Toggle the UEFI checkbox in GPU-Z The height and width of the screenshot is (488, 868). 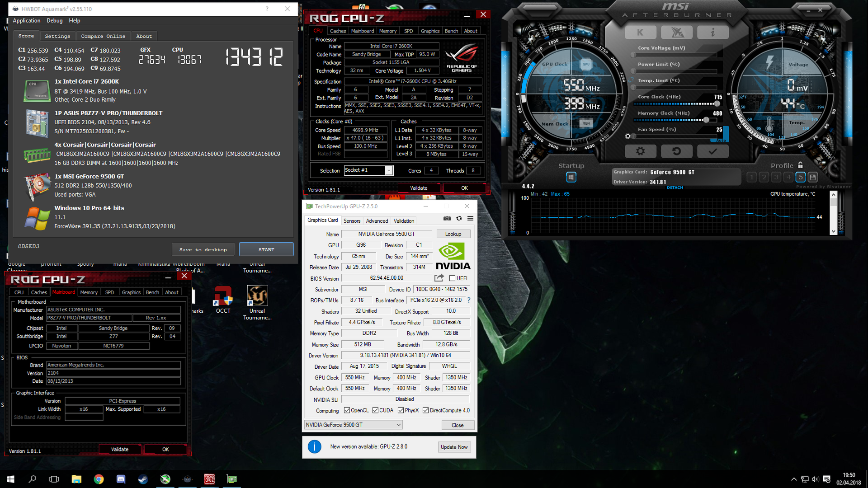pyautogui.click(x=452, y=278)
